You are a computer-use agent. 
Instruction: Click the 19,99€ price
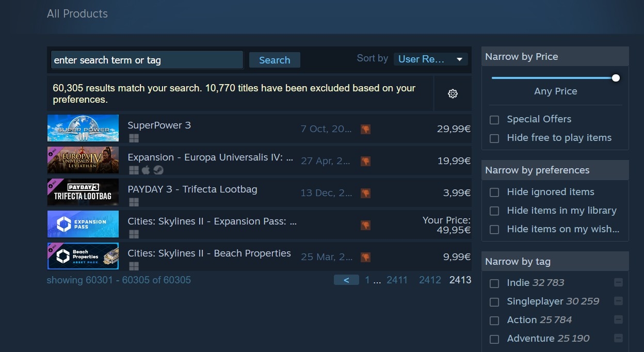click(x=454, y=161)
